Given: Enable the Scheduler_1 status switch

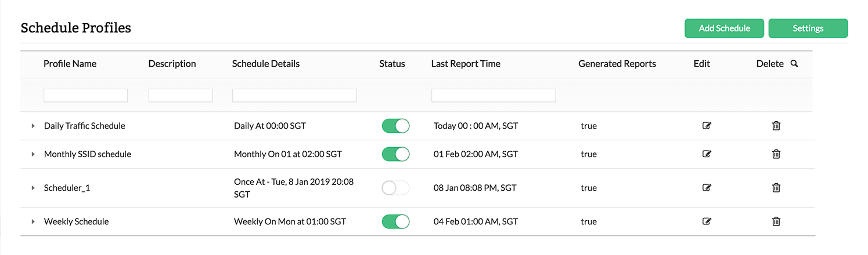Looking at the screenshot, I should (395, 188).
